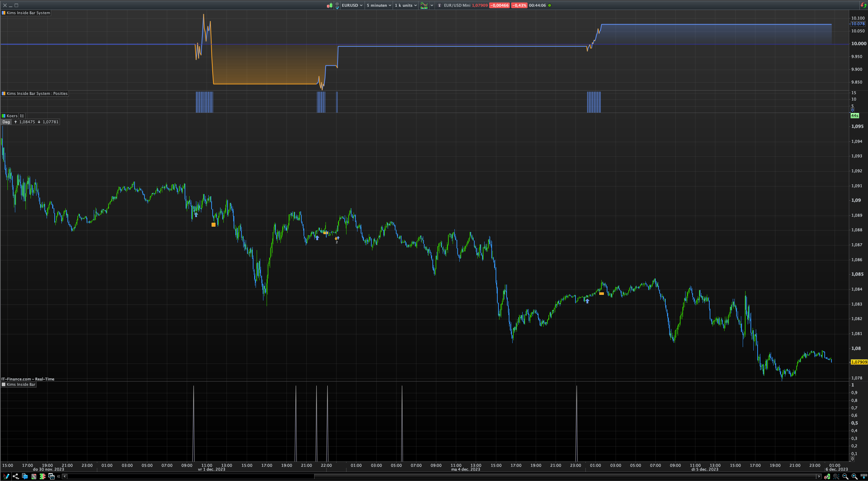The height and width of the screenshot is (481, 868).
Task: Open the chat/document comments icon
Action: tap(25, 476)
